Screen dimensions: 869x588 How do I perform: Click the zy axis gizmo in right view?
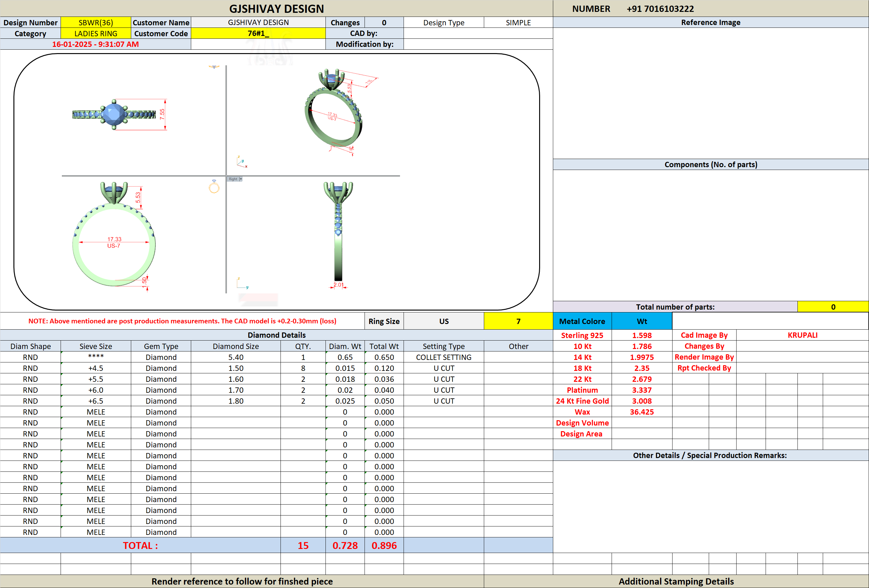(242, 283)
